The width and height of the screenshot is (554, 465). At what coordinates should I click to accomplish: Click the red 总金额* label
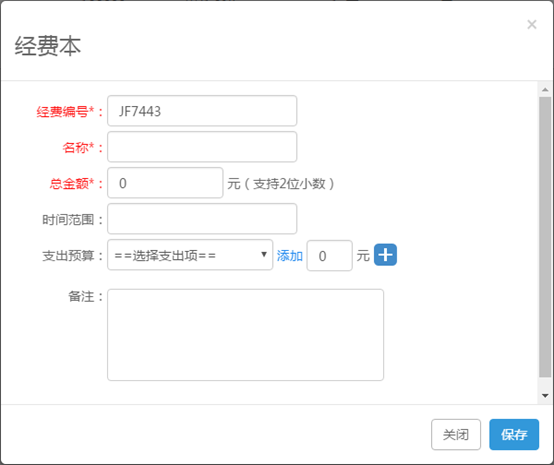click(x=76, y=184)
